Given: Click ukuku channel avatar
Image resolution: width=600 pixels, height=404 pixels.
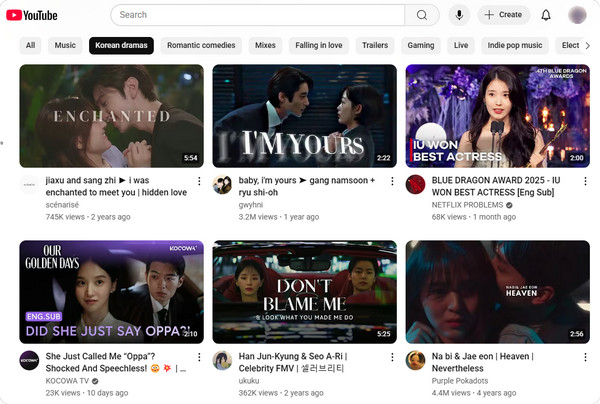Looking at the screenshot, I should coord(222,360).
